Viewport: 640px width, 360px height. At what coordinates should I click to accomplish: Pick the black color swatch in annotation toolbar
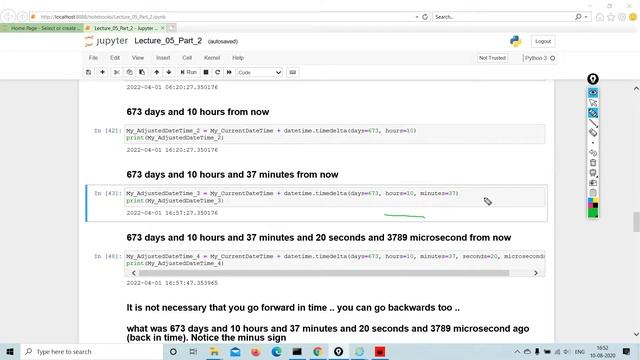point(596,205)
